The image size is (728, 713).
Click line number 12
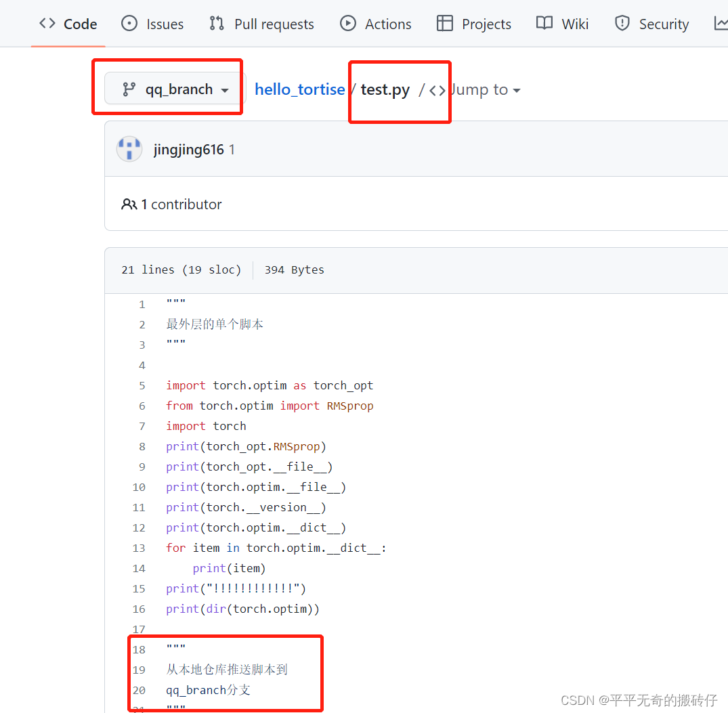139,527
